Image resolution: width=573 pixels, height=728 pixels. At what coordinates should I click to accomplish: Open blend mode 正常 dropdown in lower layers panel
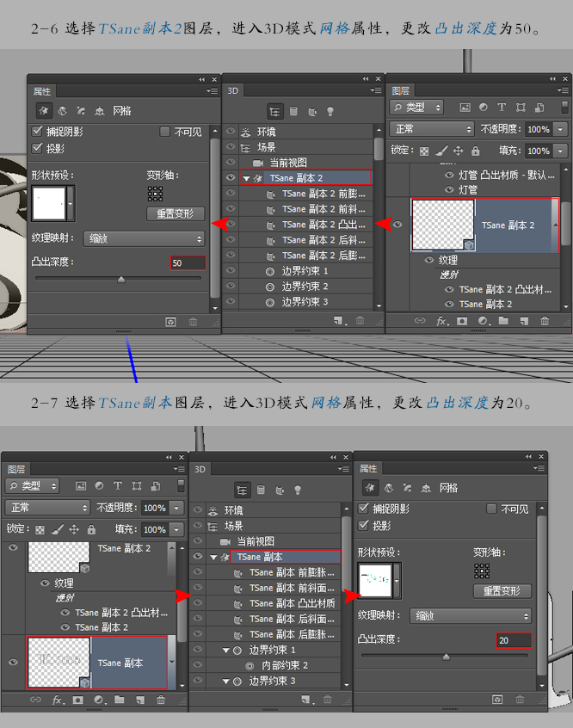click(47, 508)
